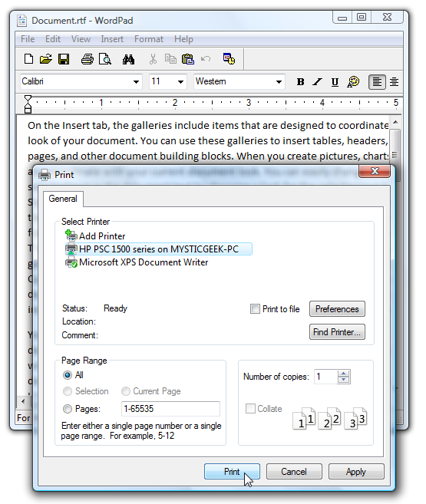Select the All page range option
The height and width of the screenshot is (504, 426).
[68, 375]
